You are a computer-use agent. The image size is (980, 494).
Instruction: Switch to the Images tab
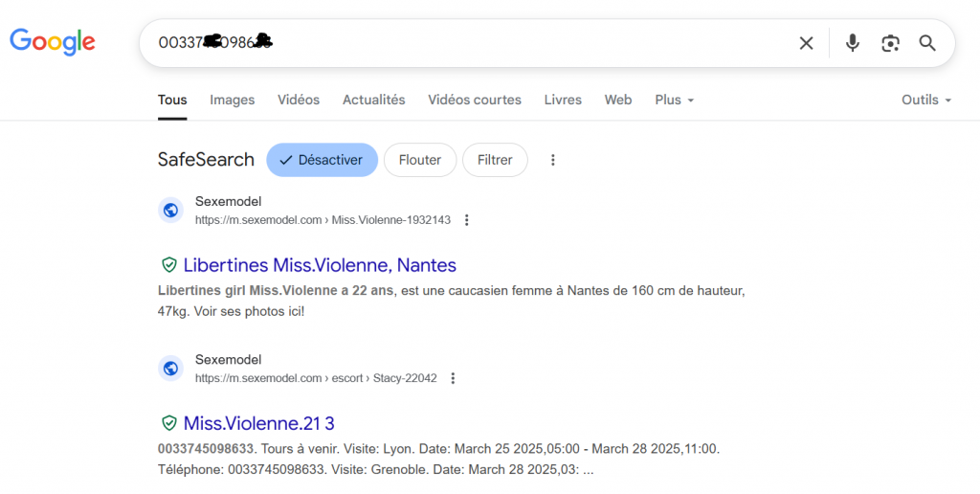point(232,100)
